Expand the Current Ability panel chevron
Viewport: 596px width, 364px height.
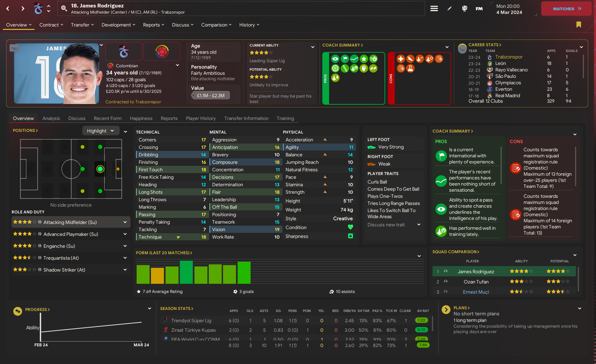tap(312, 47)
